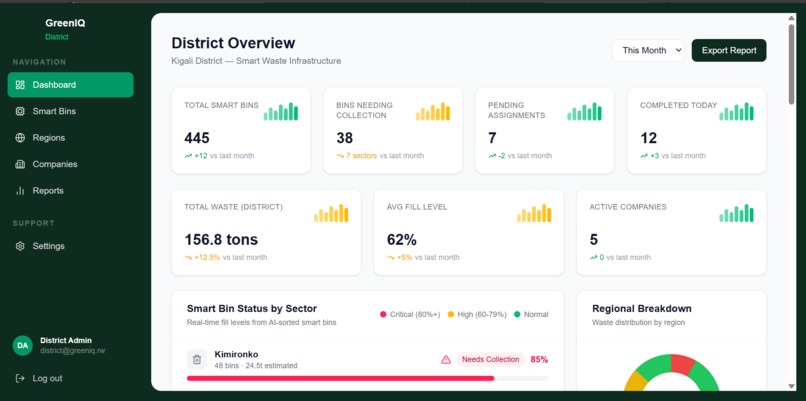The height and width of the screenshot is (401, 806).
Task: Open the Dashboard page
Action: click(70, 85)
